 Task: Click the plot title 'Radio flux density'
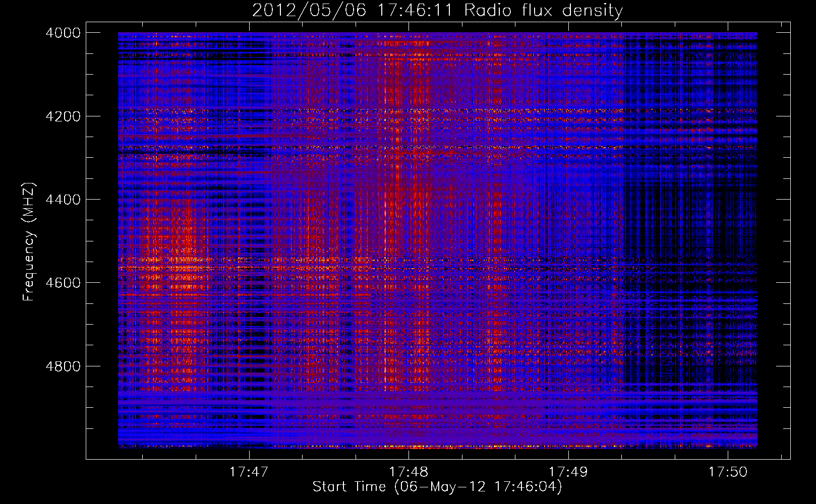[x=543, y=10]
